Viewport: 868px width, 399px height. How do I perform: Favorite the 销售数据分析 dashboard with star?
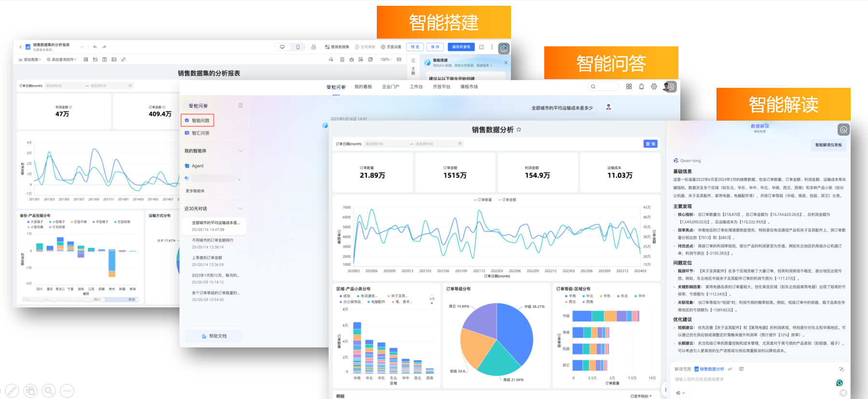(x=519, y=130)
